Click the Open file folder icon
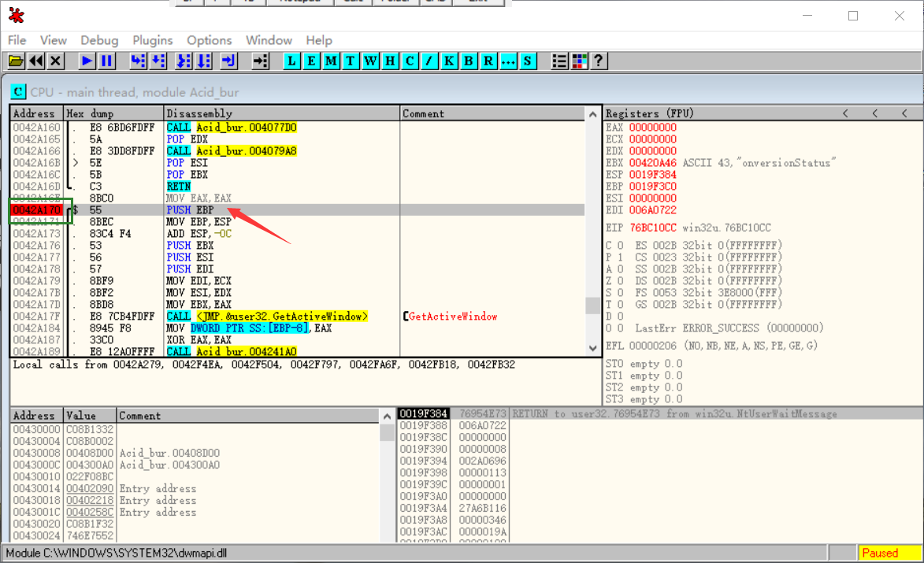 (x=16, y=61)
